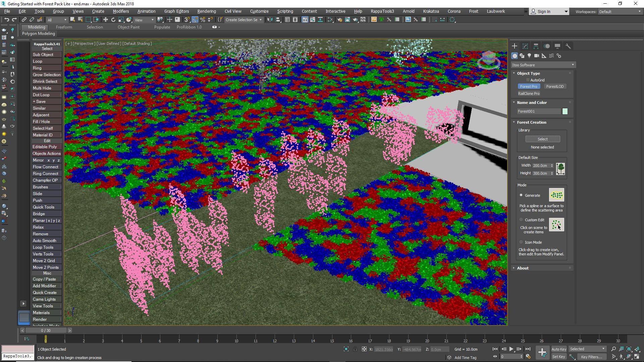Click the ForestLOD object type button
This screenshot has width=644, height=362.
coord(555,86)
